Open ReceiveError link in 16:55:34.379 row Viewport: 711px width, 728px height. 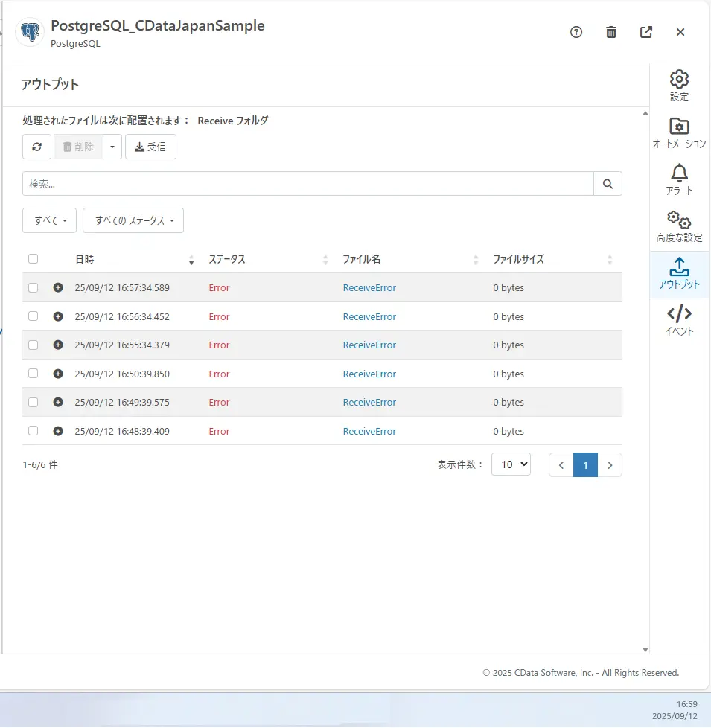pos(369,345)
